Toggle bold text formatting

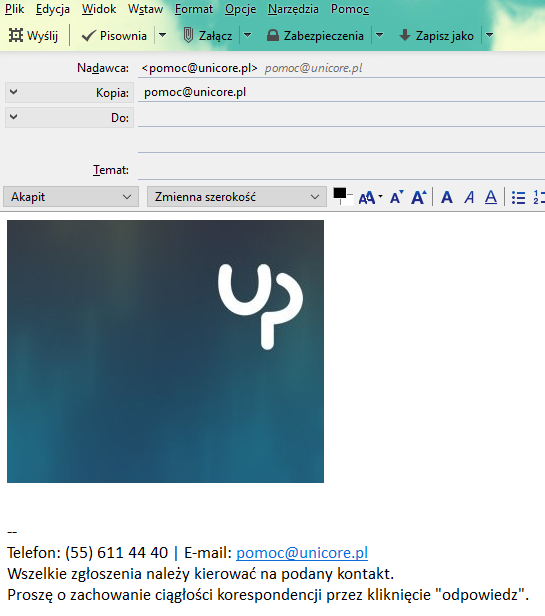(x=447, y=197)
